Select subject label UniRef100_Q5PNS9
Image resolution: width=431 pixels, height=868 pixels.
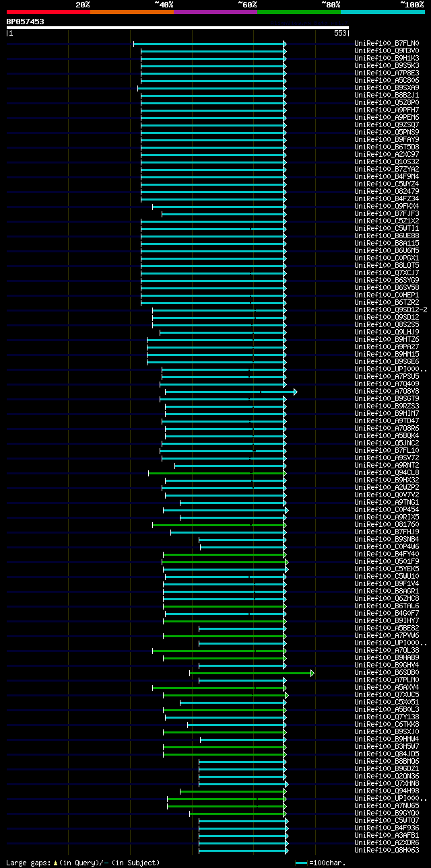tap(387, 133)
